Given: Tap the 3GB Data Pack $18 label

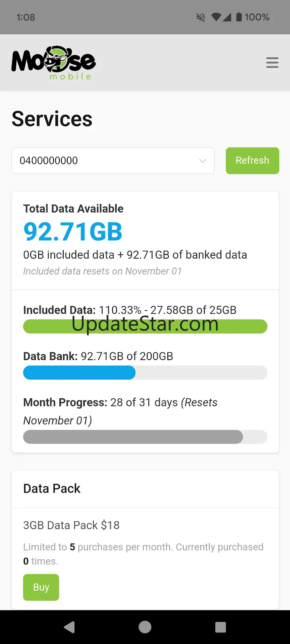Looking at the screenshot, I should (x=71, y=525).
